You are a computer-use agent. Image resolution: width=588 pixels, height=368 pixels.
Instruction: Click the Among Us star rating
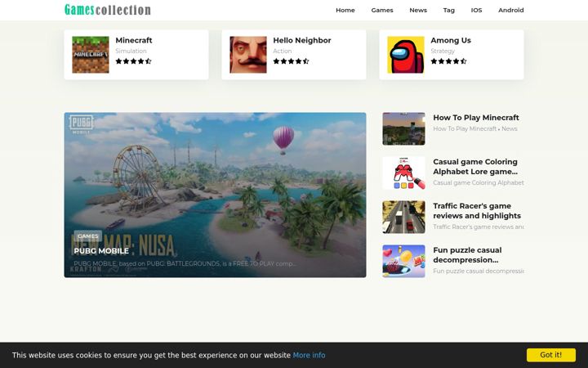448,61
